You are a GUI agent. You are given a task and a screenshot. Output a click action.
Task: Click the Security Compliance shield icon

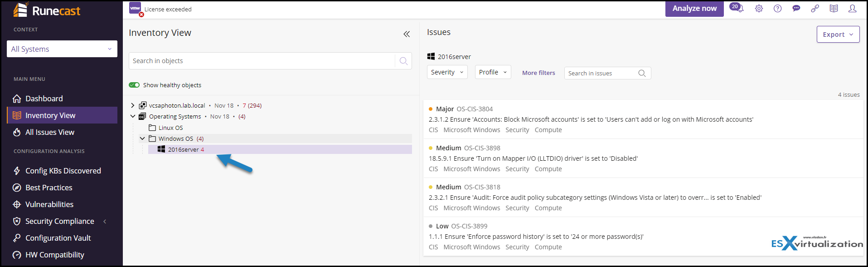17,221
